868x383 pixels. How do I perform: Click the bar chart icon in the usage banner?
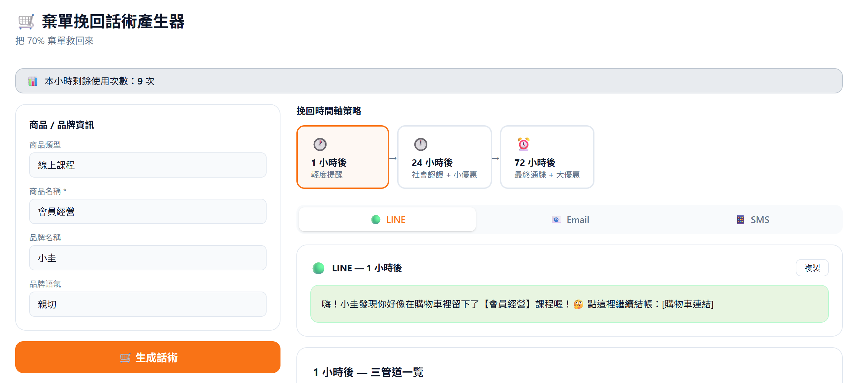(32, 81)
